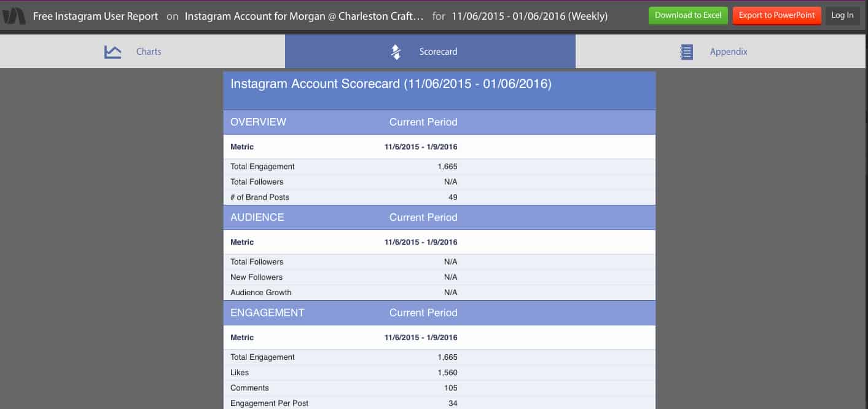Click the OVERVIEW section header
This screenshot has height=409, width=868.
pos(258,122)
